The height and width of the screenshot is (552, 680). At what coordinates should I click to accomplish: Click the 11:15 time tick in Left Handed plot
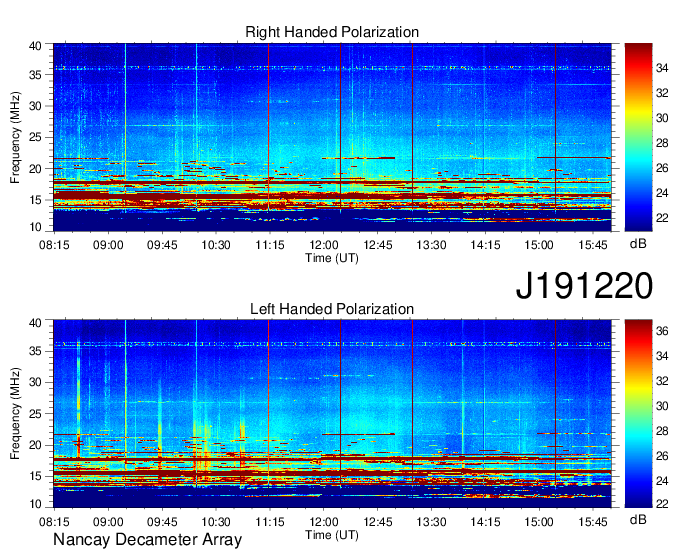[270, 522]
